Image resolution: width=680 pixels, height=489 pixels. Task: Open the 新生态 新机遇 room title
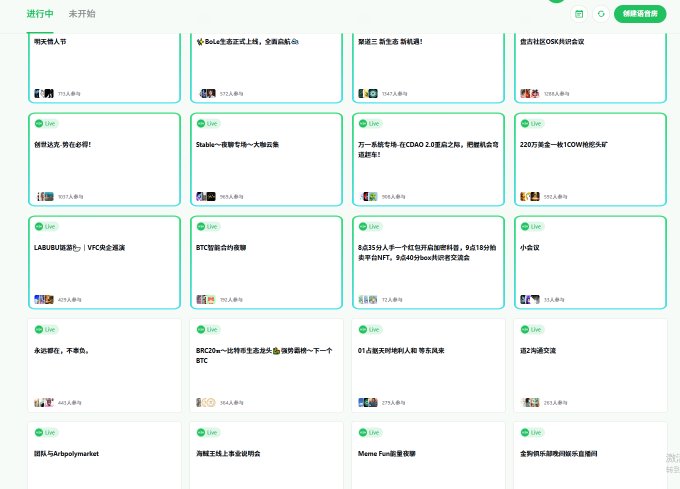pos(390,42)
